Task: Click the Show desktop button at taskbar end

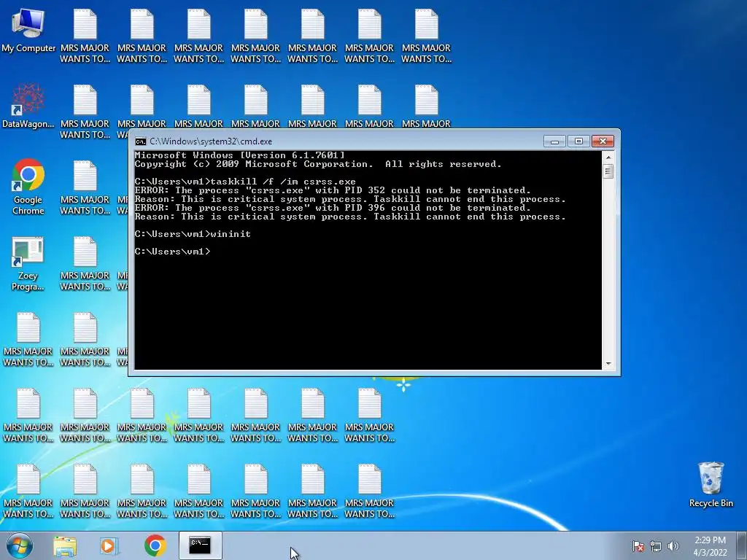Action: pos(742,545)
